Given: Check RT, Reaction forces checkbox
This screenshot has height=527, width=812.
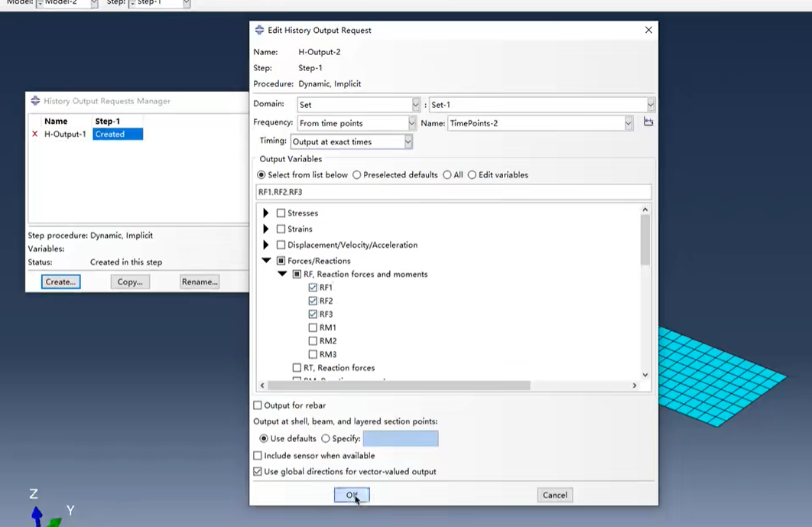Looking at the screenshot, I should coord(297,368).
